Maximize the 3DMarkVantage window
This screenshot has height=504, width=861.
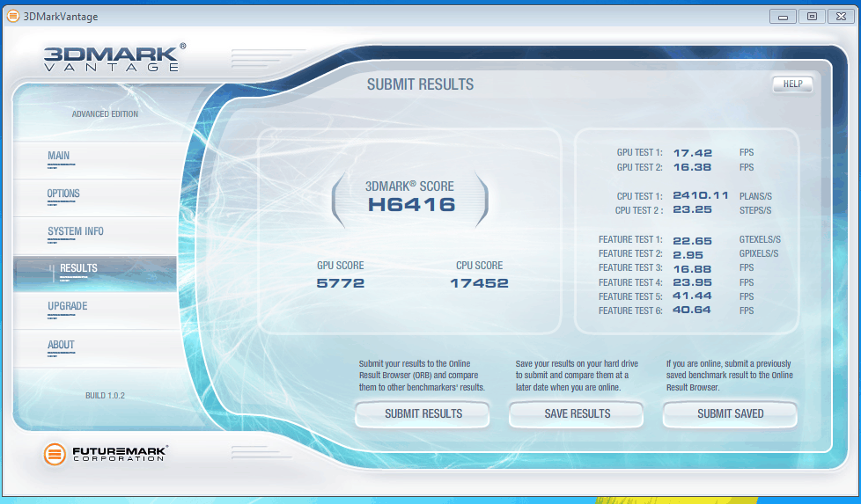point(812,17)
